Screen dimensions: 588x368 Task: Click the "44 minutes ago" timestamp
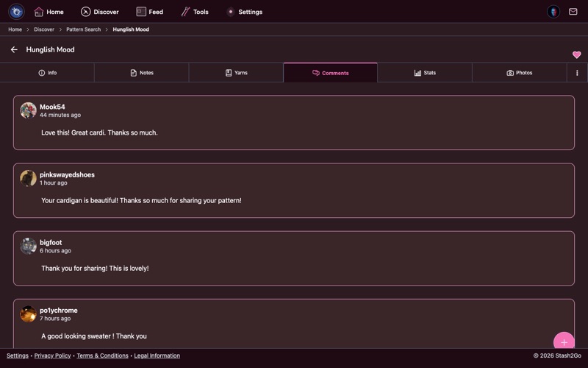click(60, 115)
